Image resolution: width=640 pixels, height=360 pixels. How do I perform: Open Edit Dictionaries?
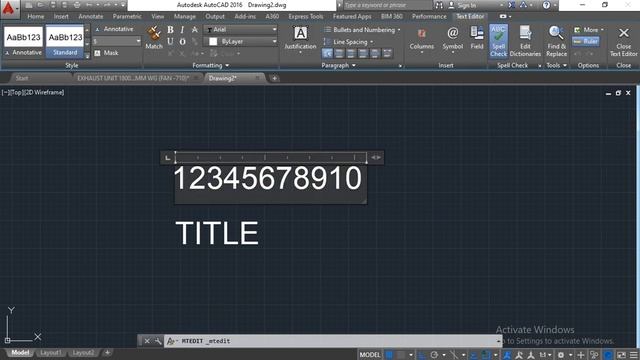tap(525, 41)
